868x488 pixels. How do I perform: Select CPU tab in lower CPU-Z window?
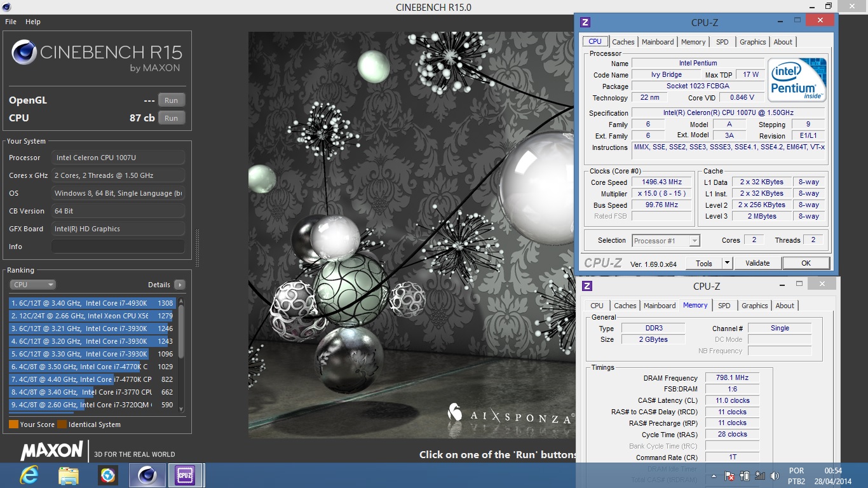597,306
